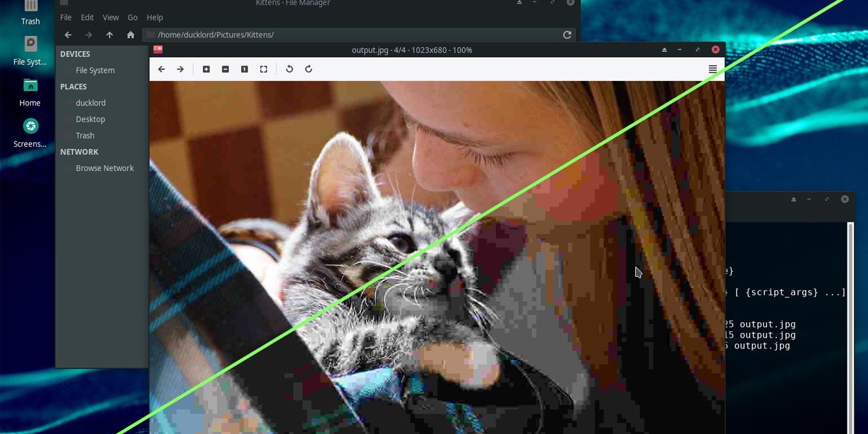The width and height of the screenshot is (868, 434).
Task: Click NETWORK sidebar heading
Action: [79, 152]
